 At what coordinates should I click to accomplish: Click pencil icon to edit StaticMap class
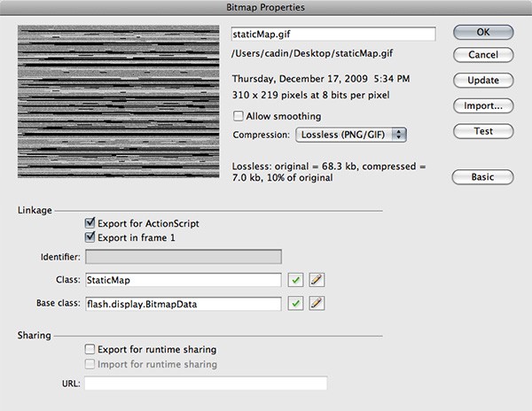(316, 280)
